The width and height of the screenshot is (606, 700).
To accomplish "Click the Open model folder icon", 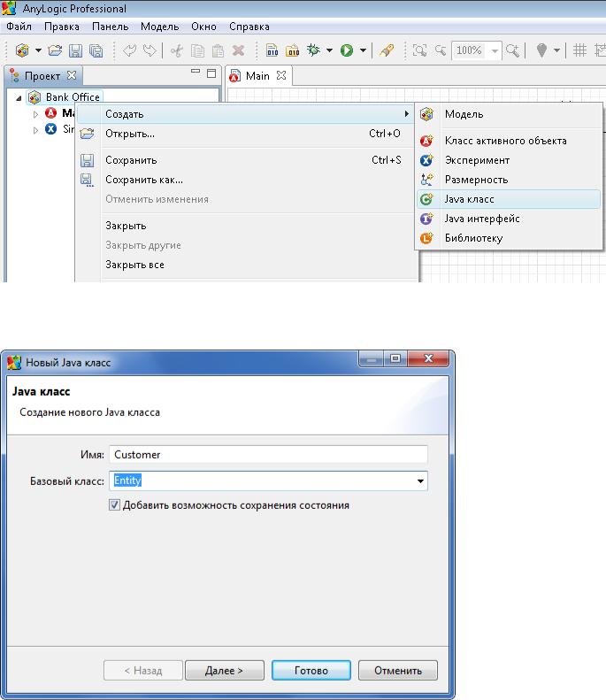I will [x=55, y=50].
